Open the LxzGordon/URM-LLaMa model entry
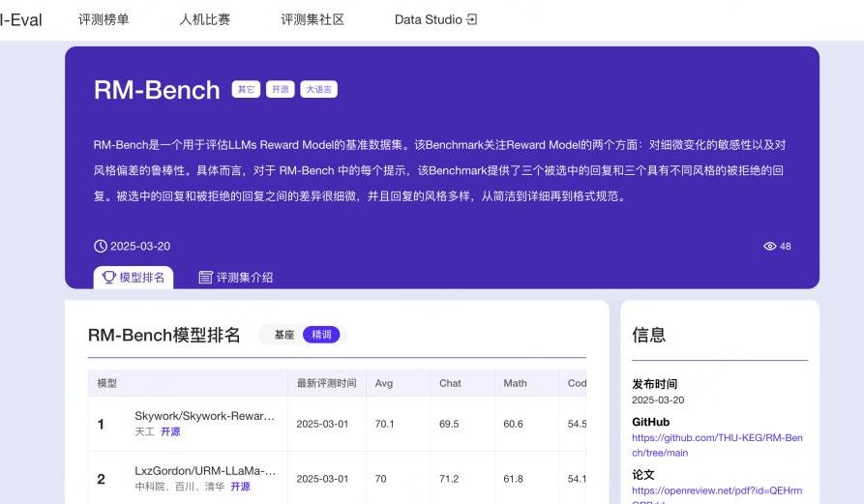Image resolution: width=864 pixels, height=504 pixels. (x=204, y=471)
